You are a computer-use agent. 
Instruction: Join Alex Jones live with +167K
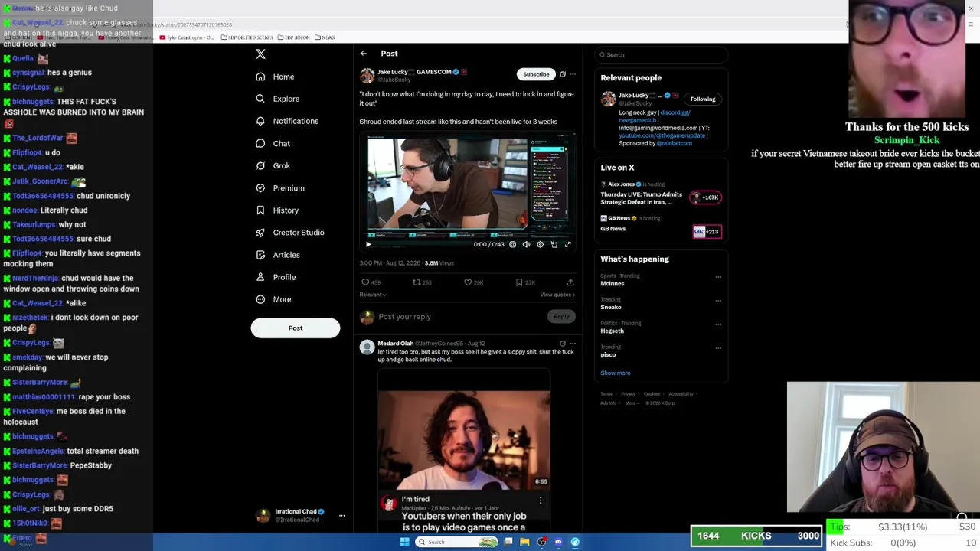point(707,197)
